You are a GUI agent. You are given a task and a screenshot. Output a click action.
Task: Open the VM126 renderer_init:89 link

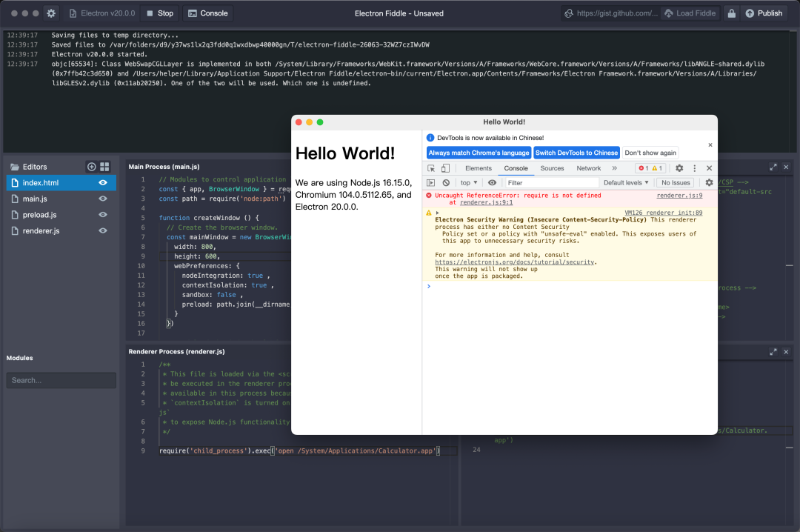[663, 213]
